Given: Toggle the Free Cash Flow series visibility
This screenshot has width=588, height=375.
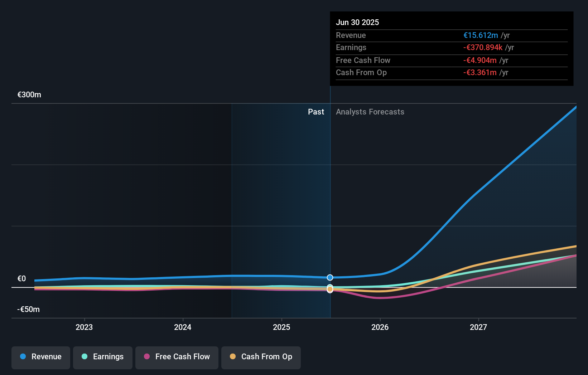Looking at the screenshot, I should click(x=177, y=357).
